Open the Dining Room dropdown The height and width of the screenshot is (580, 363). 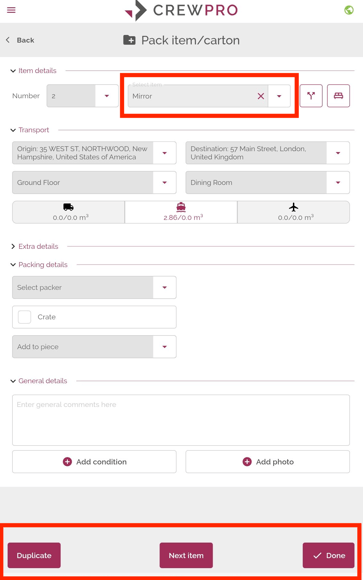[x=268, y=182]
